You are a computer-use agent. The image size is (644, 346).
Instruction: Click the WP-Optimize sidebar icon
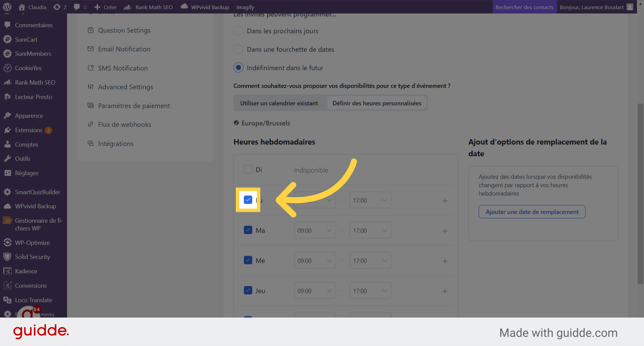point(7,243)
